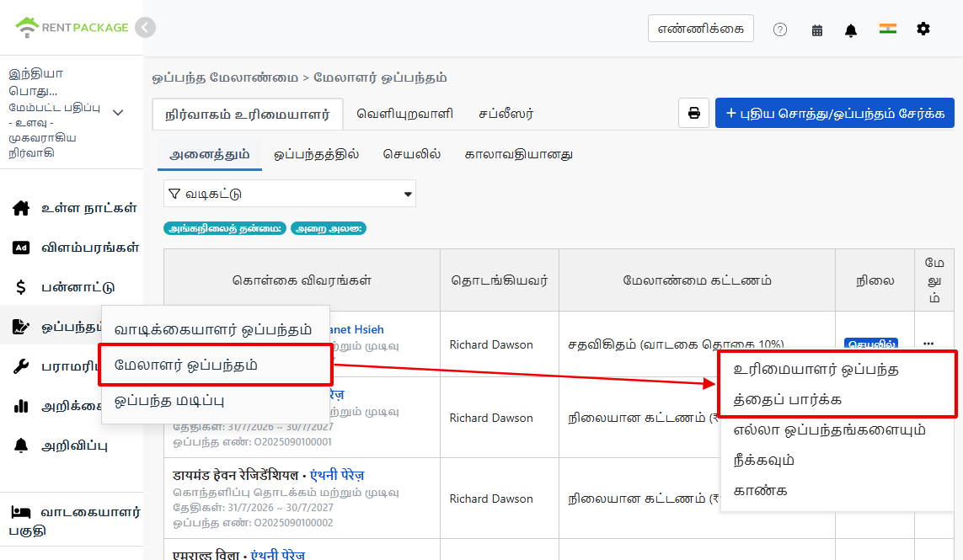
Task: Switch to வெளியுறவாளி tab
Action: (404, 114)
